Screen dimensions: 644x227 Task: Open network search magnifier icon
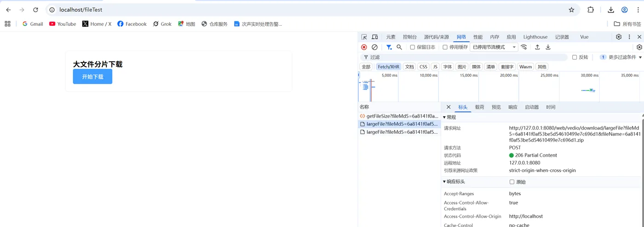399,47
